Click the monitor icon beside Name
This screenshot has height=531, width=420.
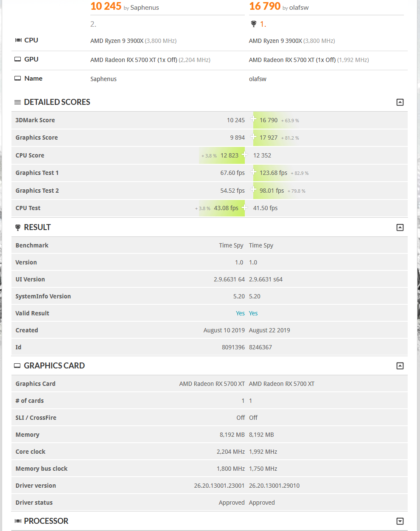point(18,79)
